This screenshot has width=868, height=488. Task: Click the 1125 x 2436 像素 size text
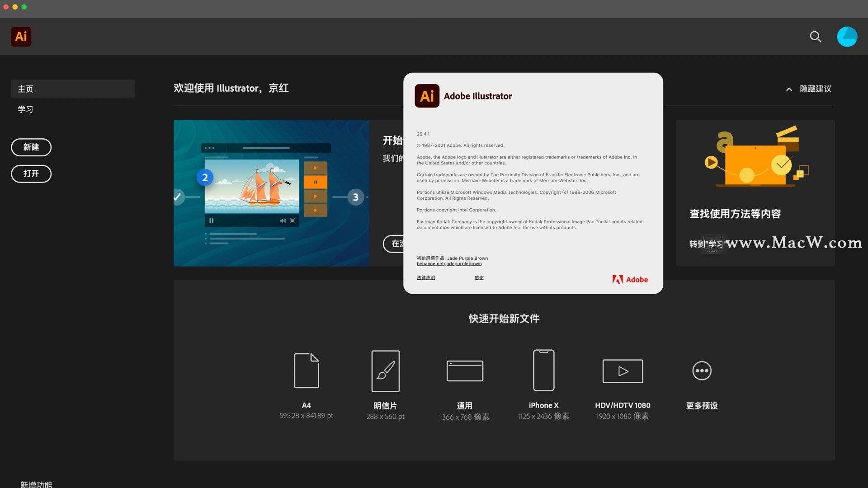(543, 416)
